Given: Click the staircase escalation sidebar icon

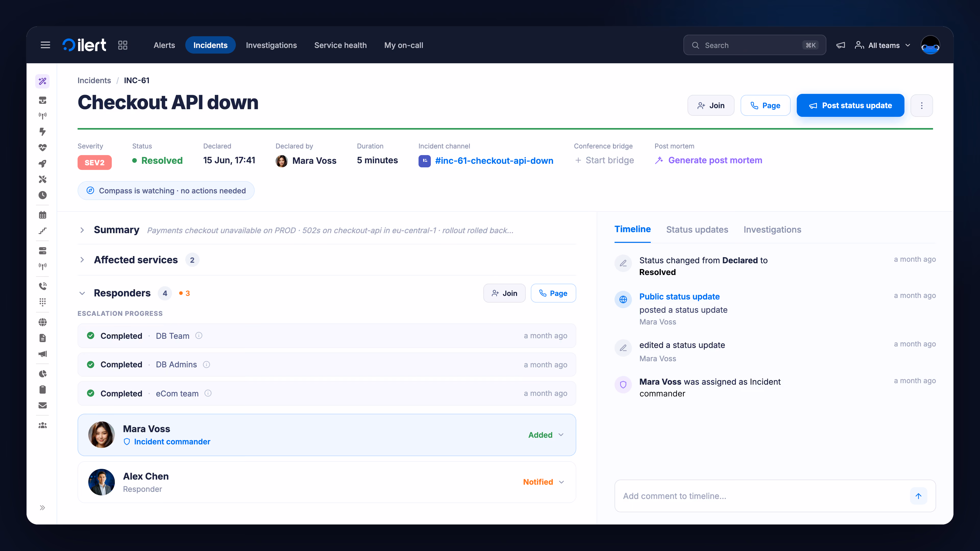Looking at the screenshot, I should 43,231.
